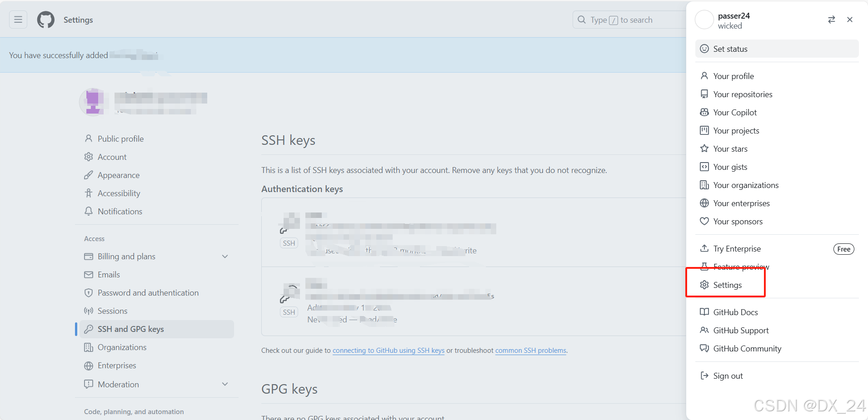Click the Set status button
The image size is (868, 420).
[x=777, y=49]
